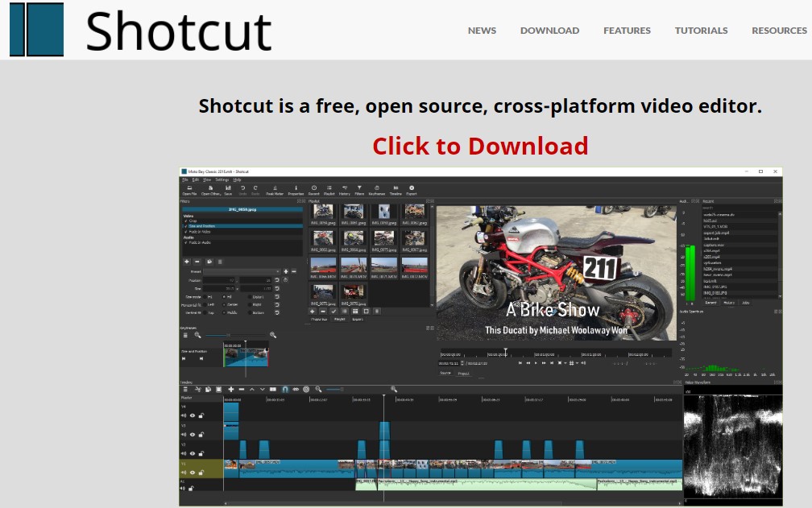812x508 pixels.
Task: Visit the TUTORIALS section
Action: pos(701,31)
